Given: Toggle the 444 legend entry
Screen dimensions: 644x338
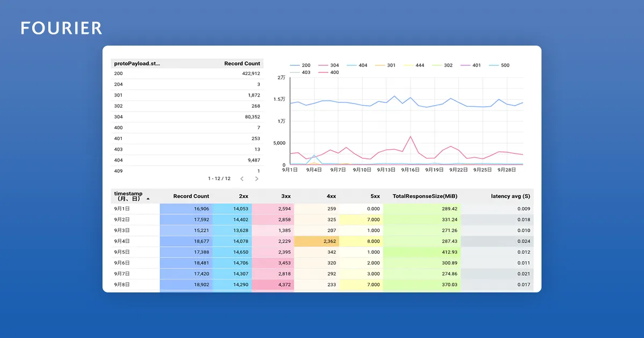Looking at the screenshot, I should [413, 65].
